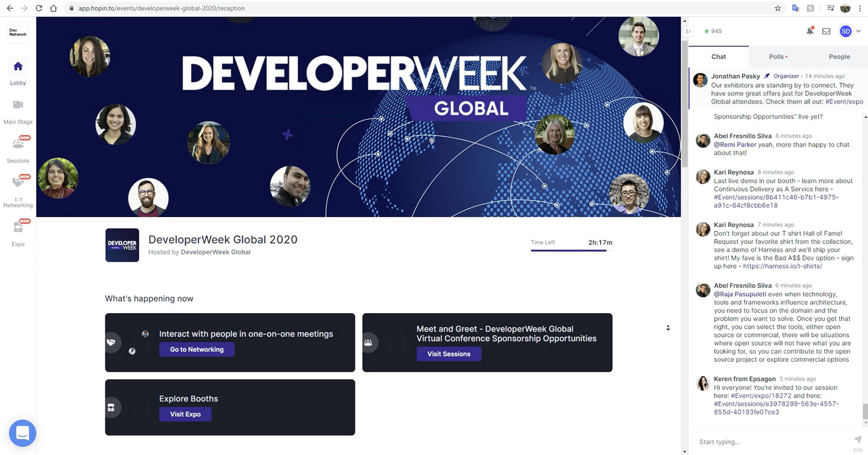Click the pin icon next to Jonathan Pasky
Image resolution: width=868 pixels, height=455 pixels.
pyautogui.click(x=767, y=76)
